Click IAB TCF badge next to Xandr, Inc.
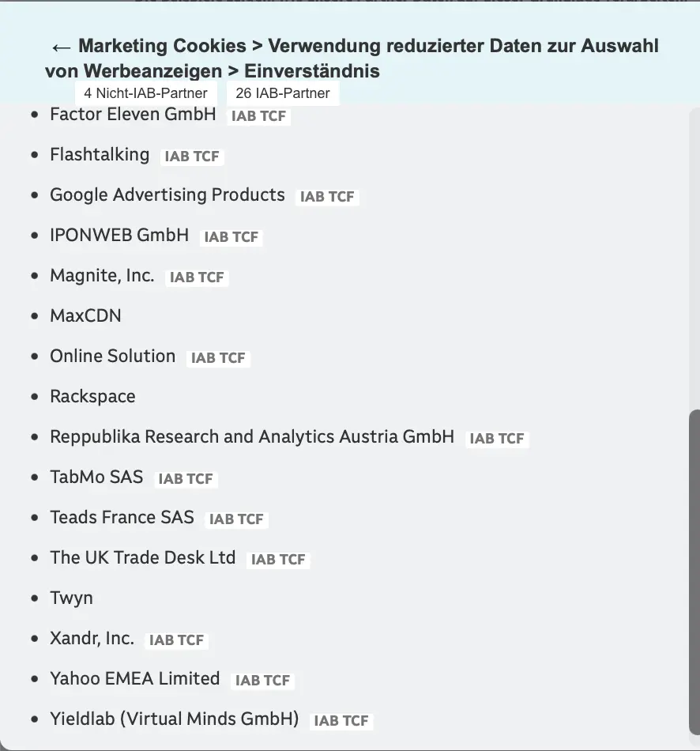Viewport: 700px width, 751px height. click(x=177, y=640)
